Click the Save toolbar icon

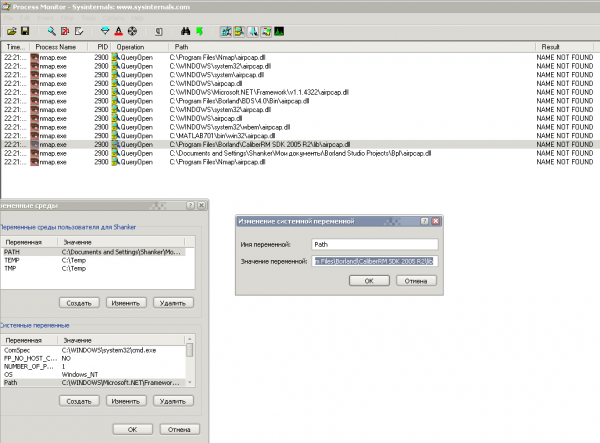(25, 31)
